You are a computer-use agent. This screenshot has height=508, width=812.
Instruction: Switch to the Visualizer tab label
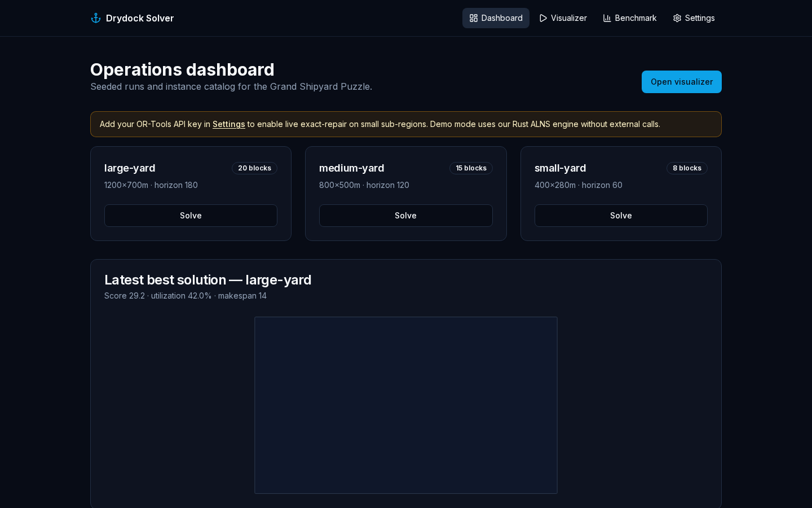(x=568, y=18)
